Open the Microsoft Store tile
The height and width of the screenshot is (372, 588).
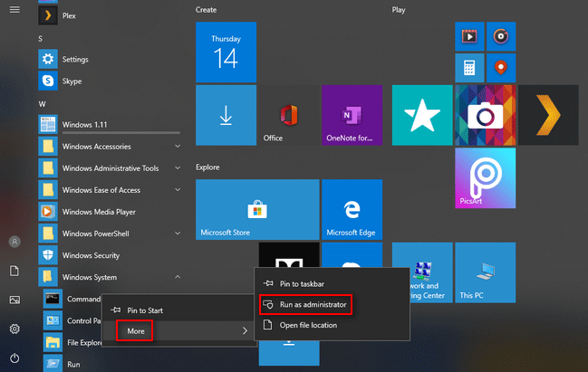pyautogui.click(x=257, y=209)
